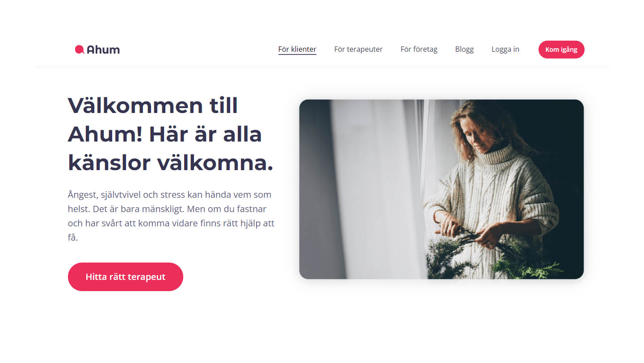The width and height of the screenshot is (644, 363).
Task: Click the pink Kom igång button
Action: [x=561, y=50]
